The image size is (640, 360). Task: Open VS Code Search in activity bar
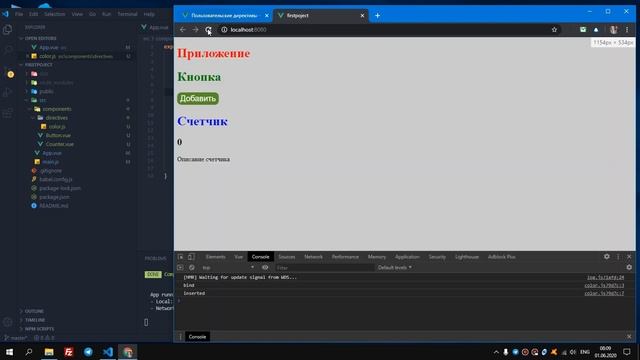point(8,51)
